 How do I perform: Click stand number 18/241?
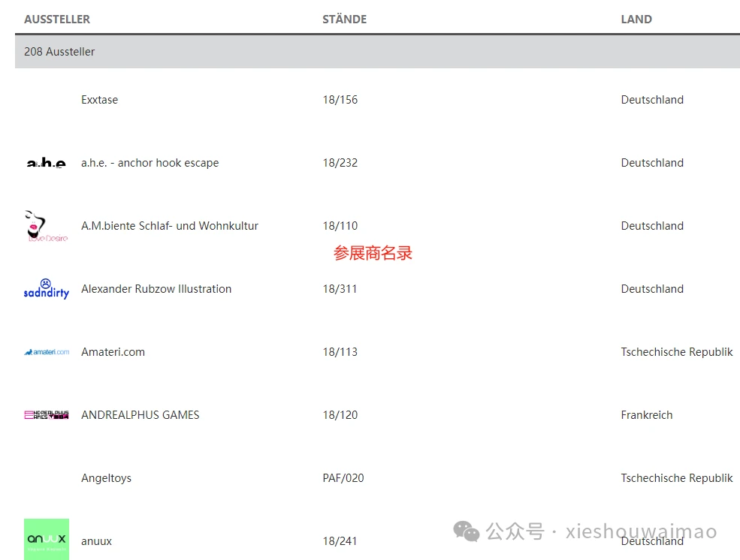click(340, 541)
